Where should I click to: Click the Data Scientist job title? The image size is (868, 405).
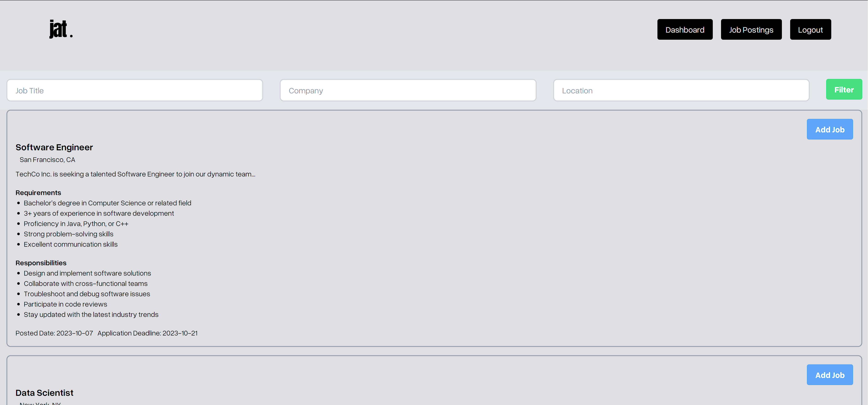pos(44,393)
